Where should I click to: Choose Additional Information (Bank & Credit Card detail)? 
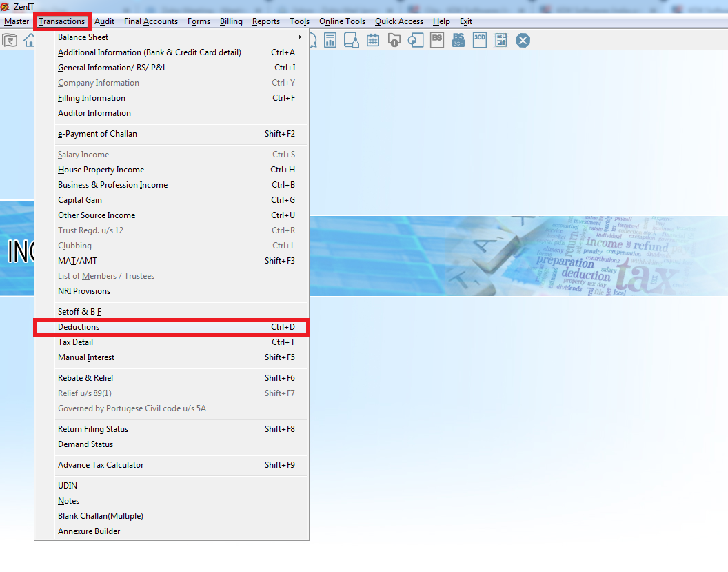pos(172,52)
